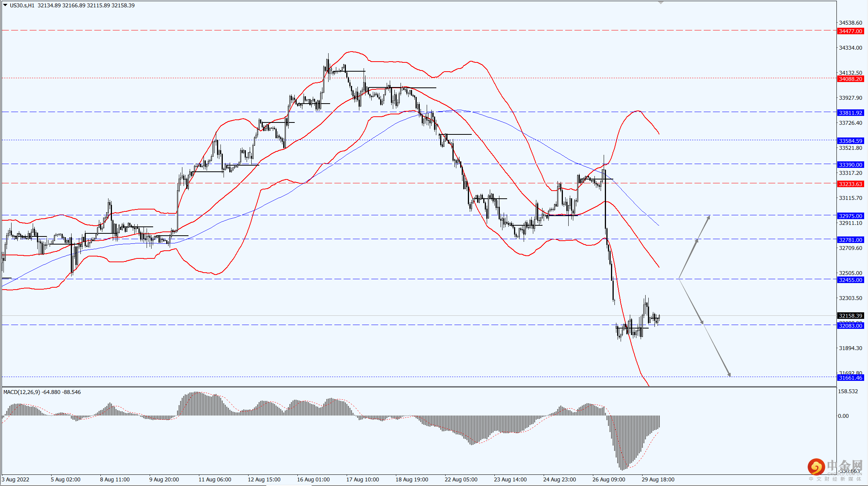Select the red 34477.00 price label
The height and width of the screenshot is (486, 868).
tap(850, 31)
